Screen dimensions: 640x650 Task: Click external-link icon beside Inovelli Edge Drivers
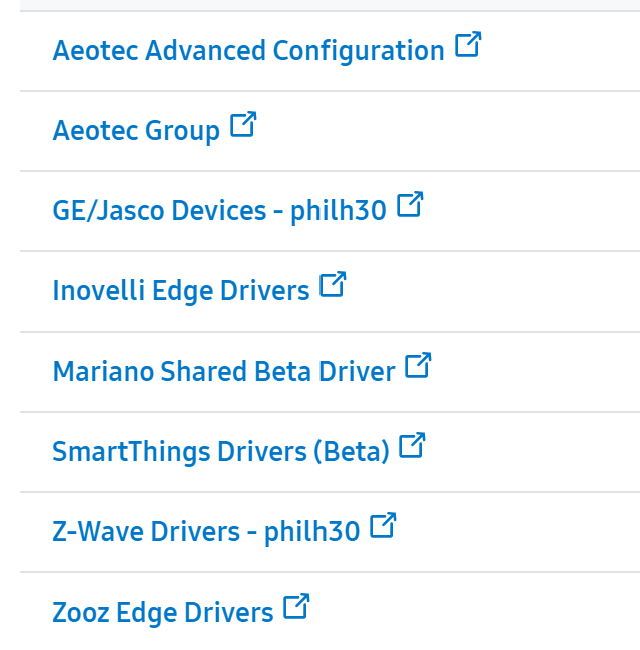pyautogui.click(x=332, y=285)
